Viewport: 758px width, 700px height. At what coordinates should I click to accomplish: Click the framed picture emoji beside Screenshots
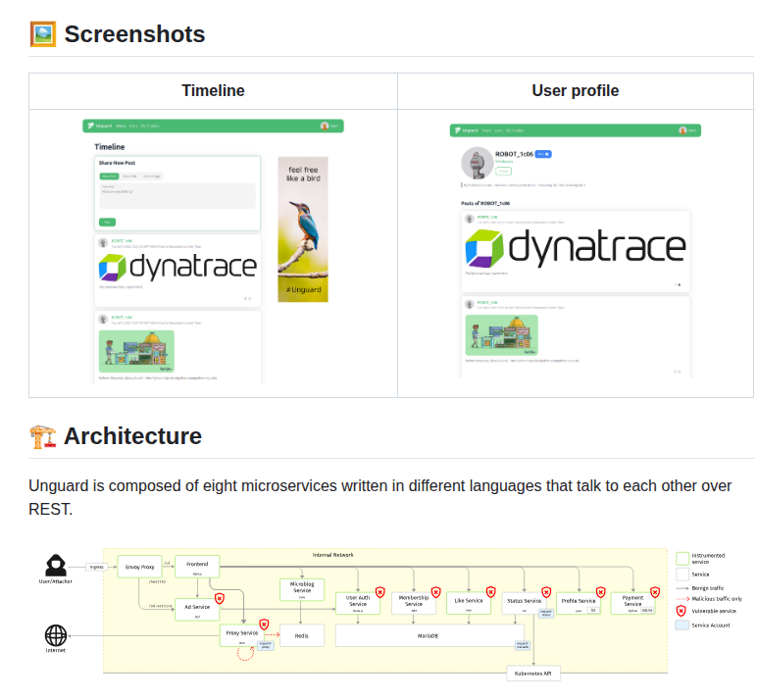pyautogui.click(x=42, y=34)
